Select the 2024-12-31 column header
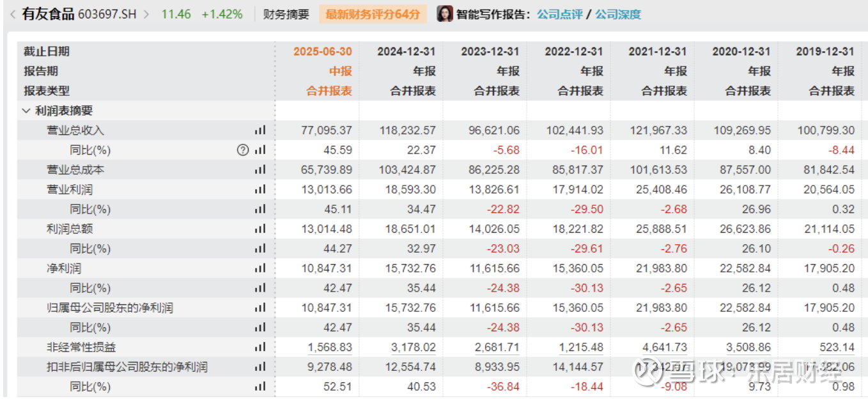Viewport: 868px width, 399px height. pyautogui.click(x=407, y=52)
